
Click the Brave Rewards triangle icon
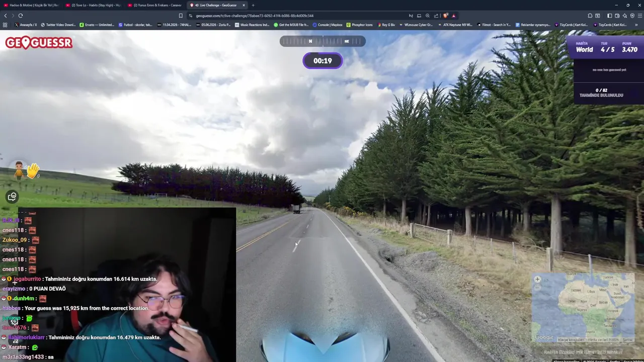click(x=454, y=16)
